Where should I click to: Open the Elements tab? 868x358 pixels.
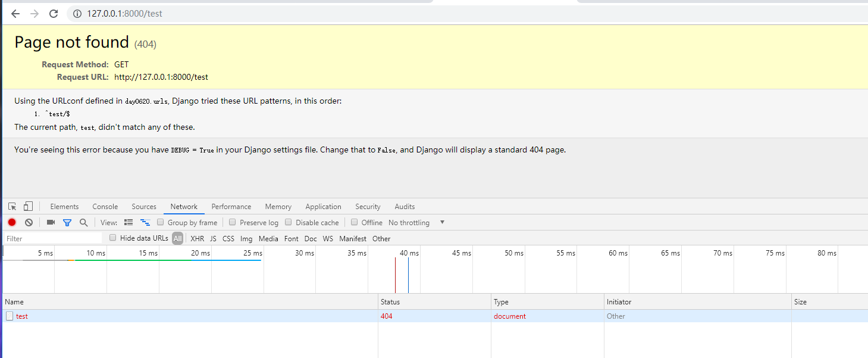point(64,207)
